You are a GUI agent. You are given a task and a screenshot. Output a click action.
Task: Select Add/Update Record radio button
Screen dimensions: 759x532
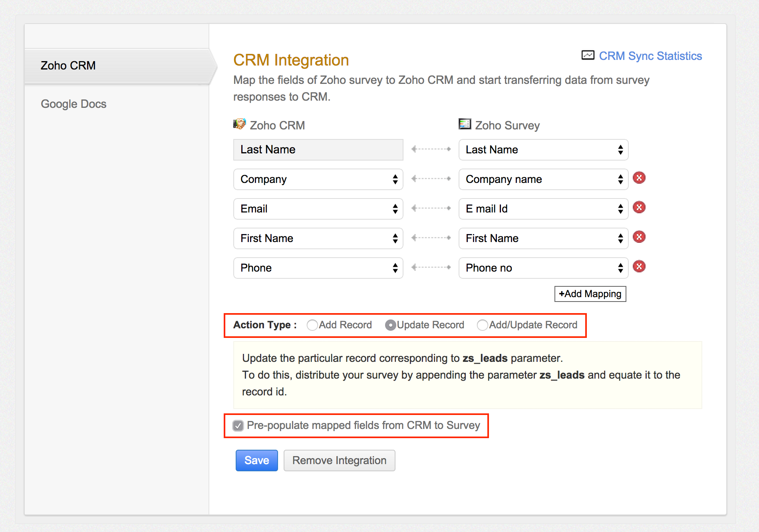click(x=482, y=325)
